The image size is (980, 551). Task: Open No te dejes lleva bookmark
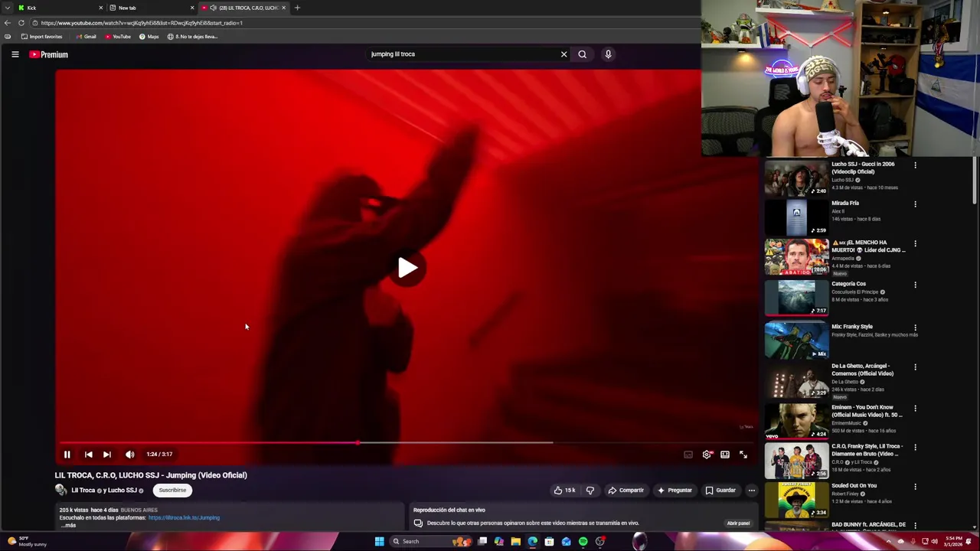(193, 37)
